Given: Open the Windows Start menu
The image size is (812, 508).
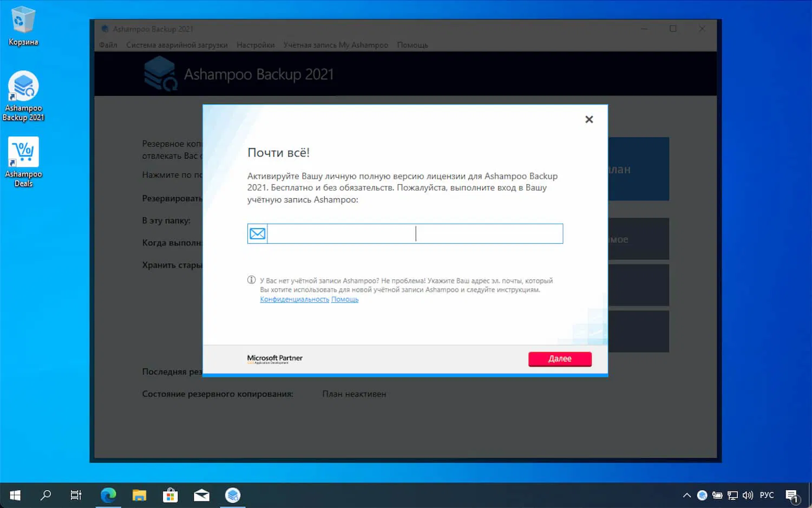Looking at the screenshot, I should 15,495.
